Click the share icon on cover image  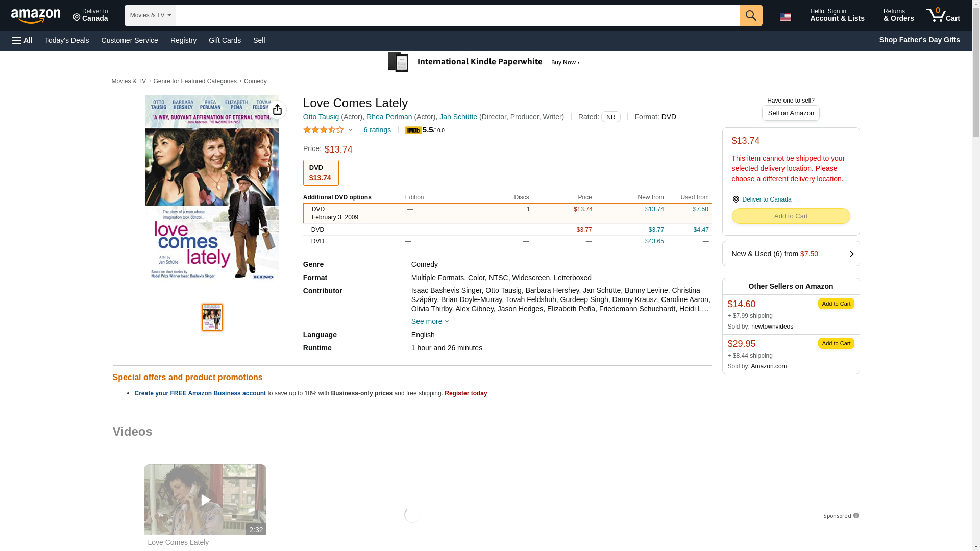(x=277, y=110)
